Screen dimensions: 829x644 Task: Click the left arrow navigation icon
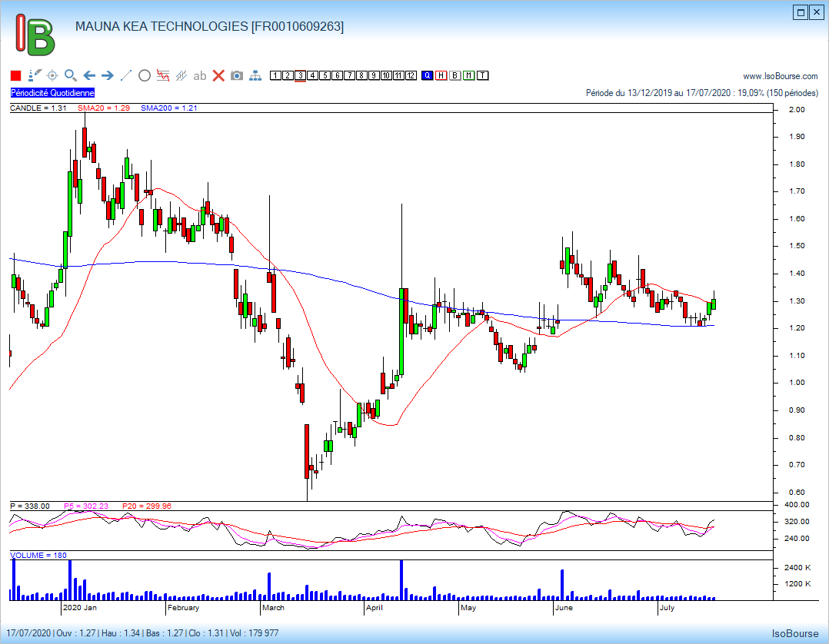click(x=89, y=75)
